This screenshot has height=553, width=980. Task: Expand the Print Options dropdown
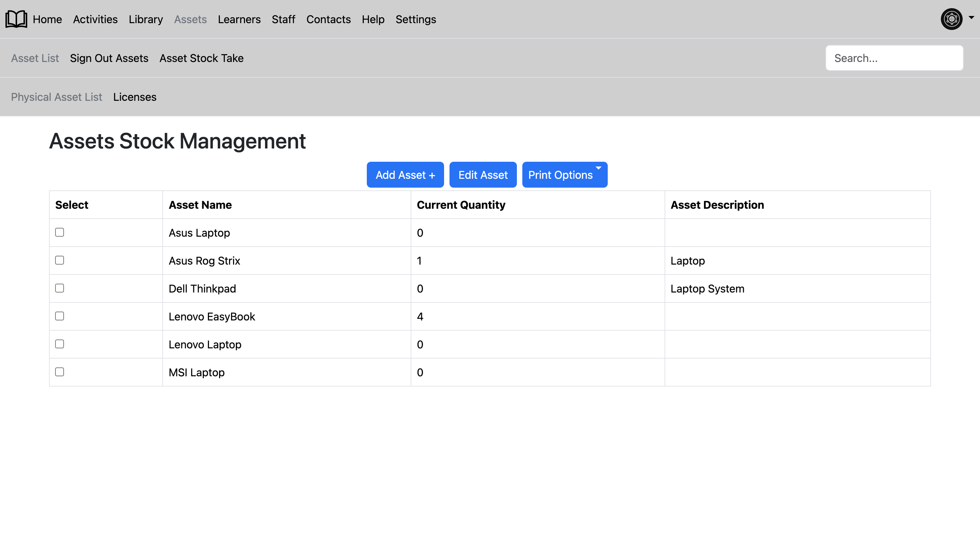564,175
